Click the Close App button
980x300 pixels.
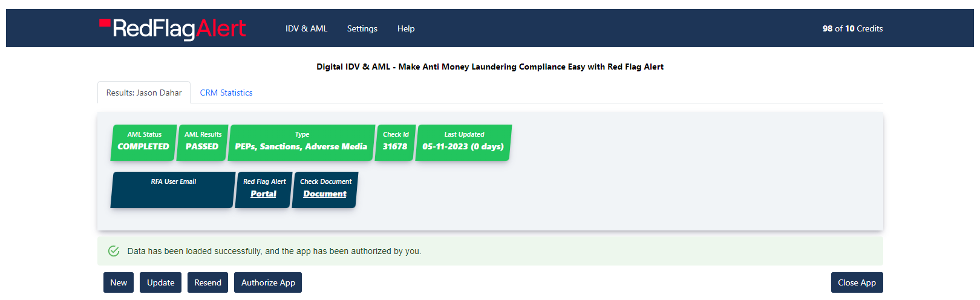click(857, 282)
